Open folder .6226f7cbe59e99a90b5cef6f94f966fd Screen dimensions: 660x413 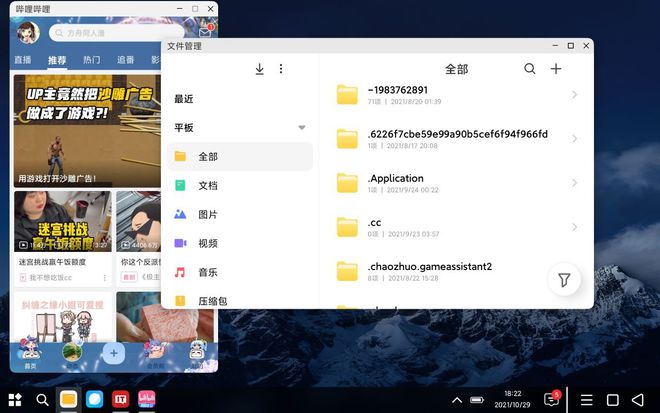tap(457, 139)
